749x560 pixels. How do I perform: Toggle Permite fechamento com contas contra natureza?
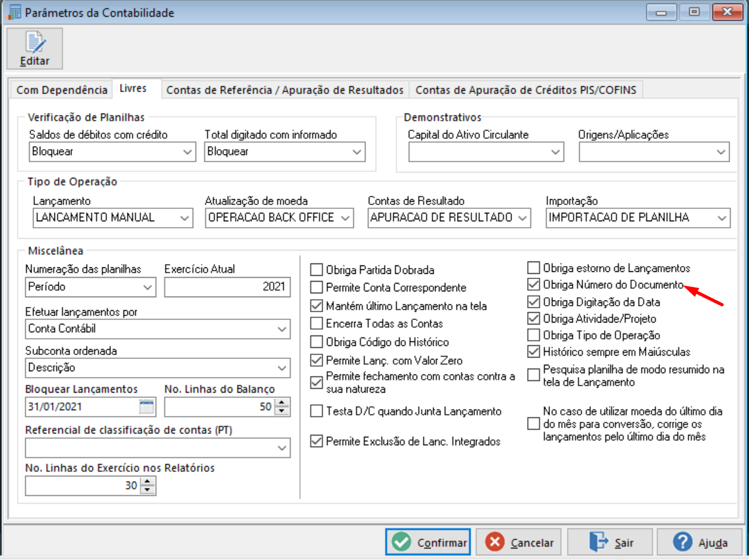point(316,382)
